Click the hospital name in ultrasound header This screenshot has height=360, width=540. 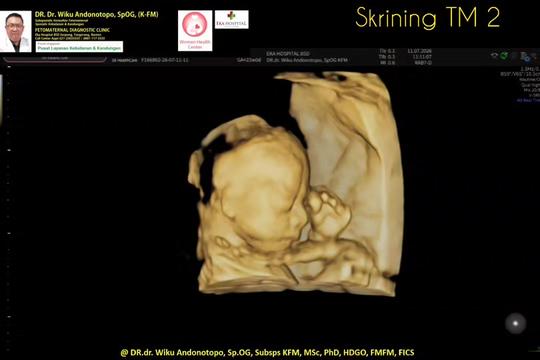point(288,54)
